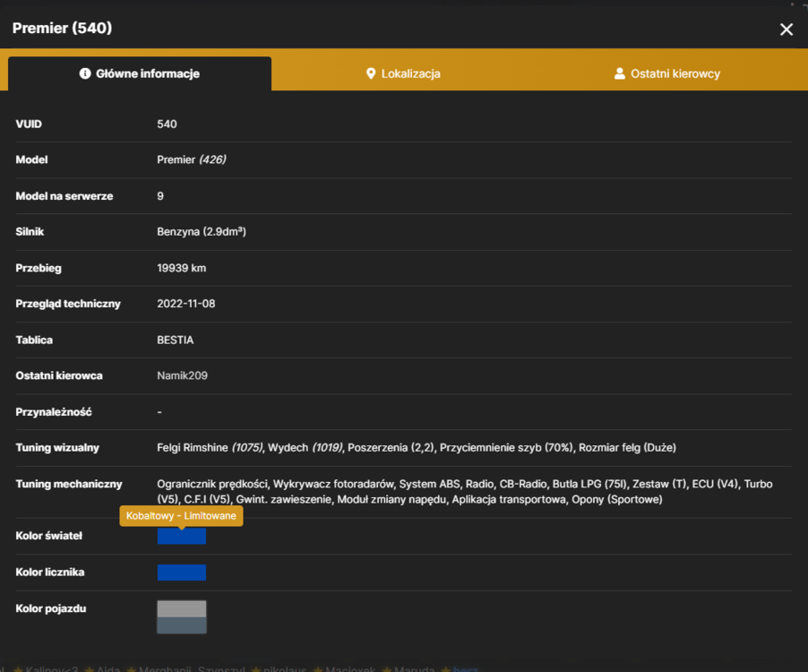The image size is (808, 672).
Task: Click the Tuning mechaniczny details text
Action: coord(465,492)
